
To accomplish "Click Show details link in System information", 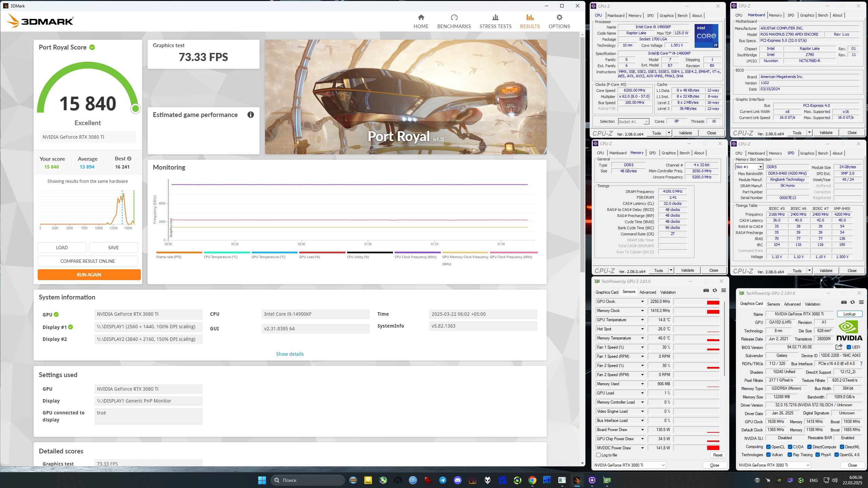I will click(x=290, y=354).
